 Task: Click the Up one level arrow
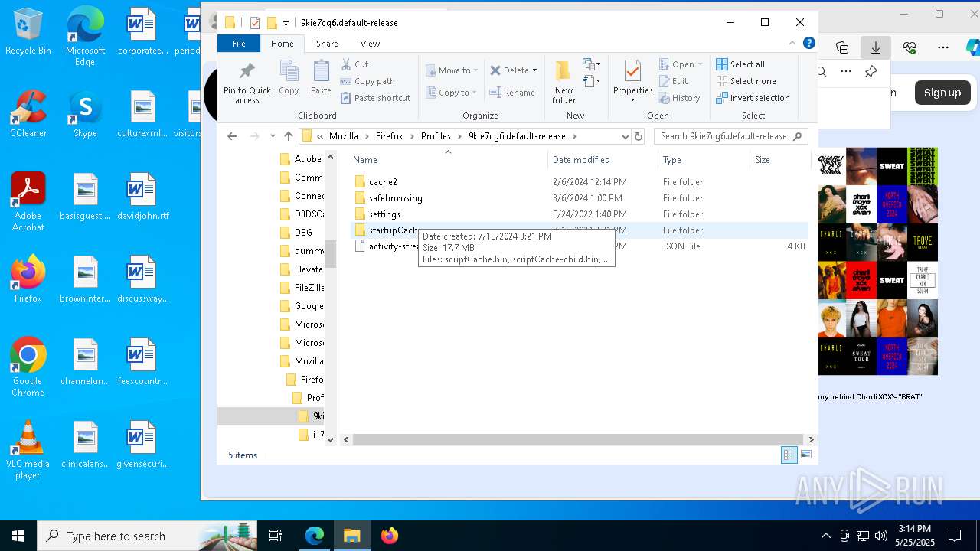[x=289, y=136]
